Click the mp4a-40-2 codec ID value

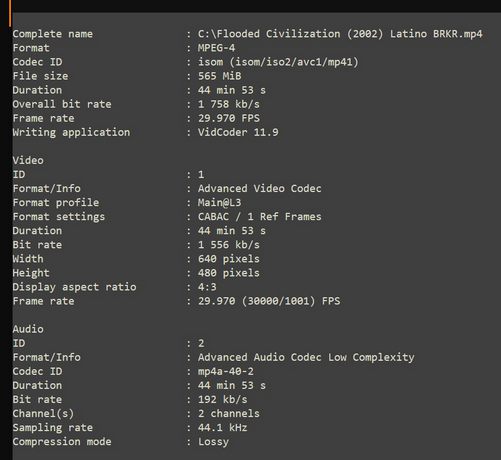tap(226, 372)
